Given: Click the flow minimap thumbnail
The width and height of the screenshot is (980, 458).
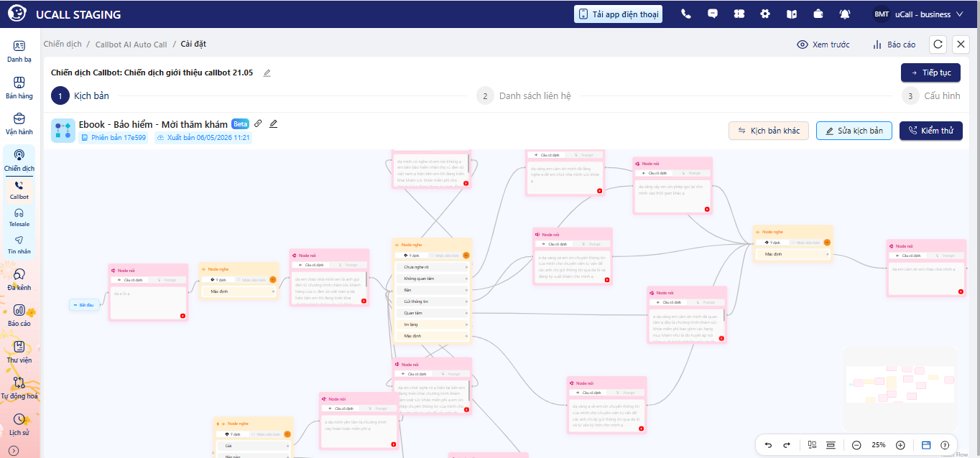Looking at the screenshot, I should pos(901,389).
